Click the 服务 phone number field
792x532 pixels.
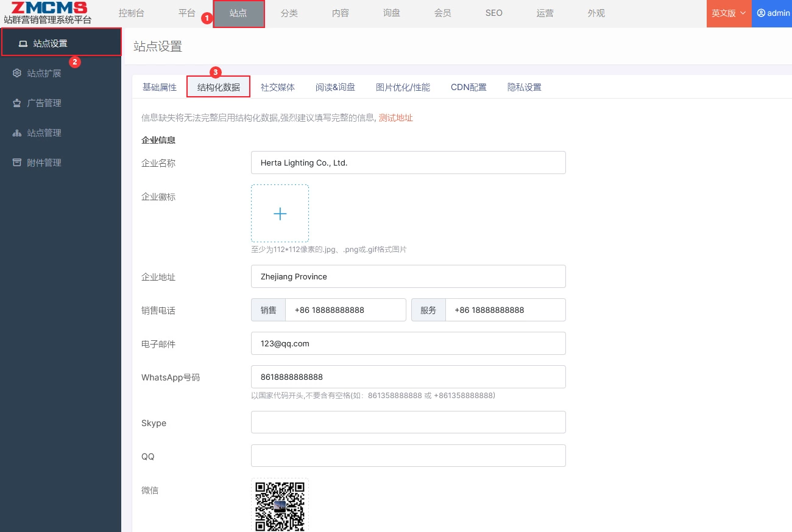pyautogui.click(x=506, y=310)
